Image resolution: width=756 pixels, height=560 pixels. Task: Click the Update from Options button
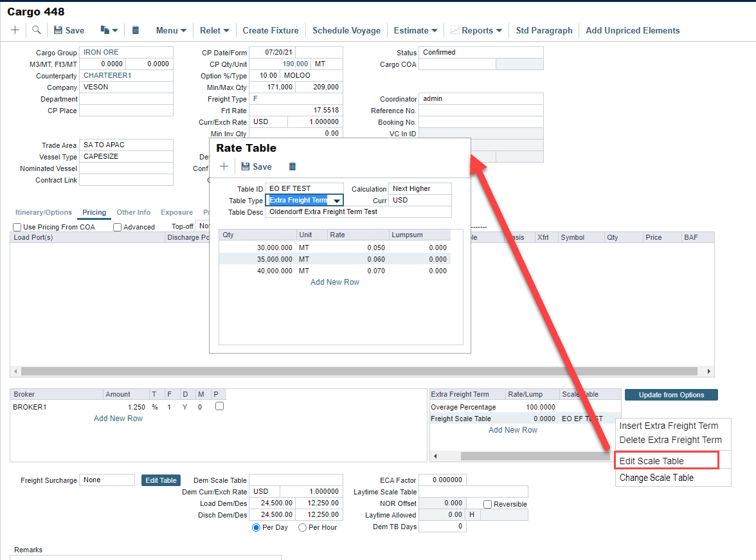point(671,395)
